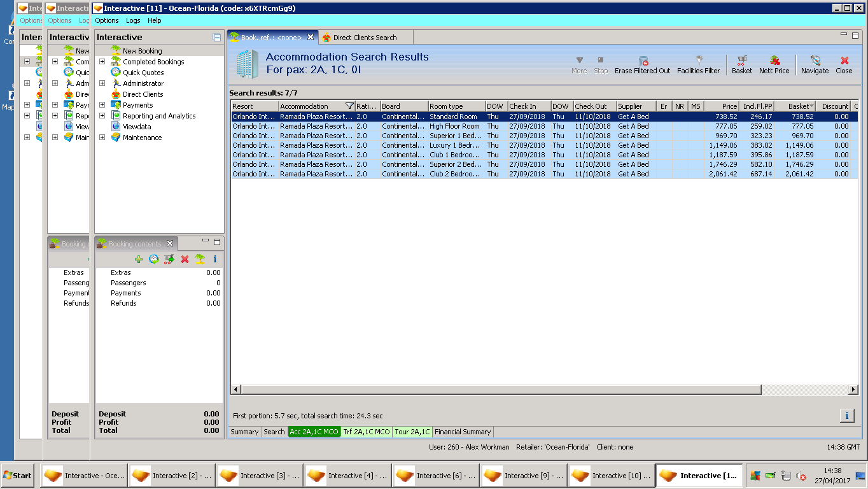The width and height of the screenshot is (868, 489).
Task: Open the Options menu of Interactive [11]
Action: click(107, 20)
